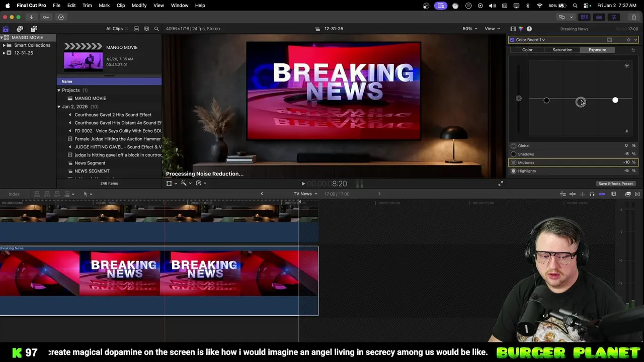
Task: Show the Color inspector triangle icon
Action: tap(521, 29)
